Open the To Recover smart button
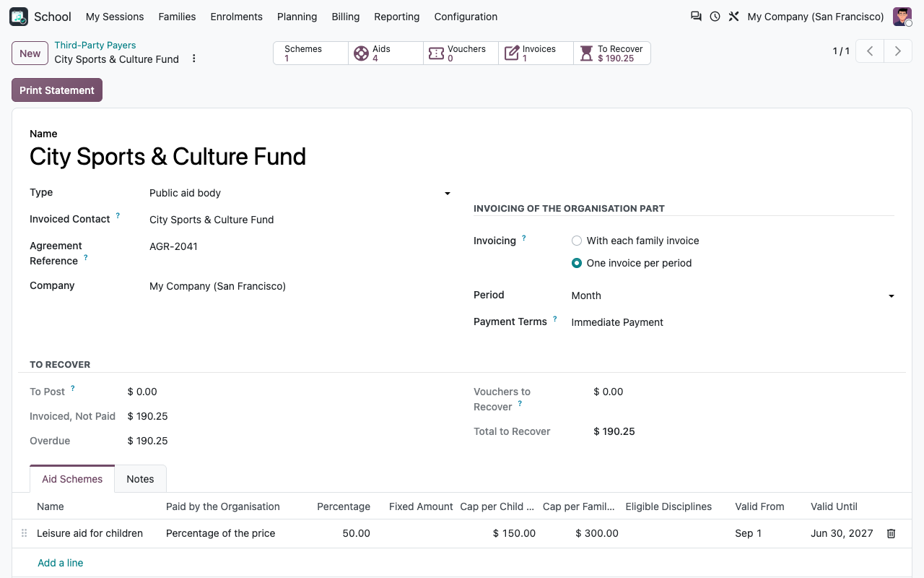The height and width of the screenshot is (578, 924). [x=612, y=53]
